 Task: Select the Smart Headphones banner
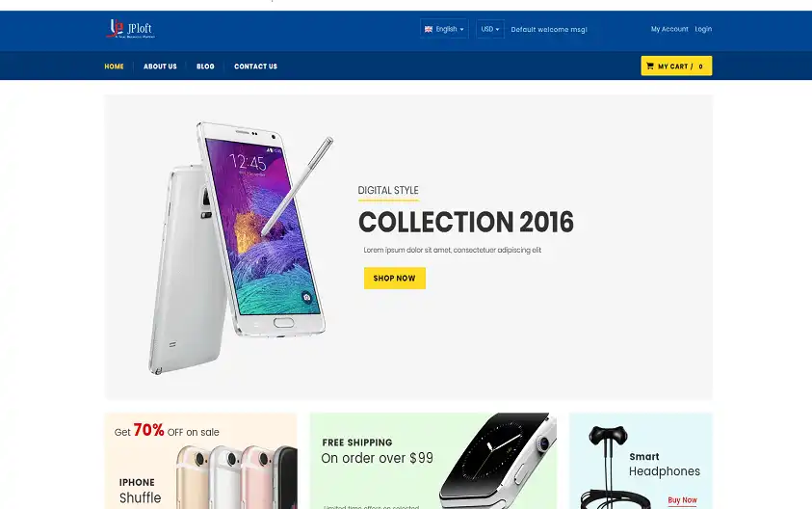click(x=641, y=461)
